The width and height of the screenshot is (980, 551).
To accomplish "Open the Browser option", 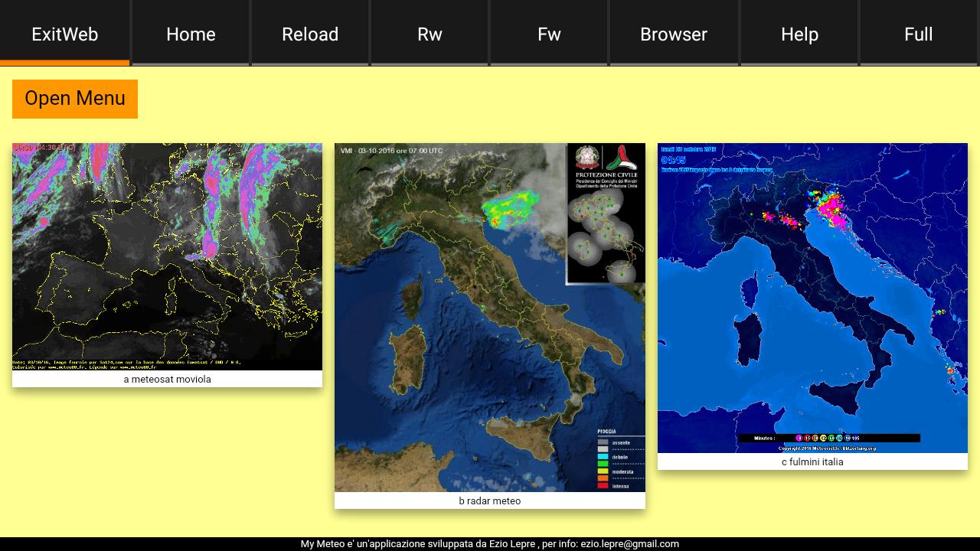I will pyautogui.click(x=674, y=34).
